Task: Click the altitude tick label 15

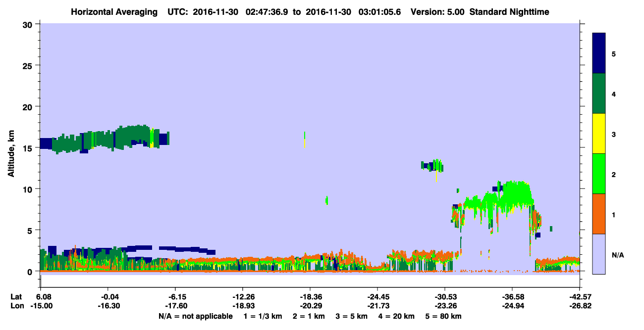Action: (x=29, y=148)
